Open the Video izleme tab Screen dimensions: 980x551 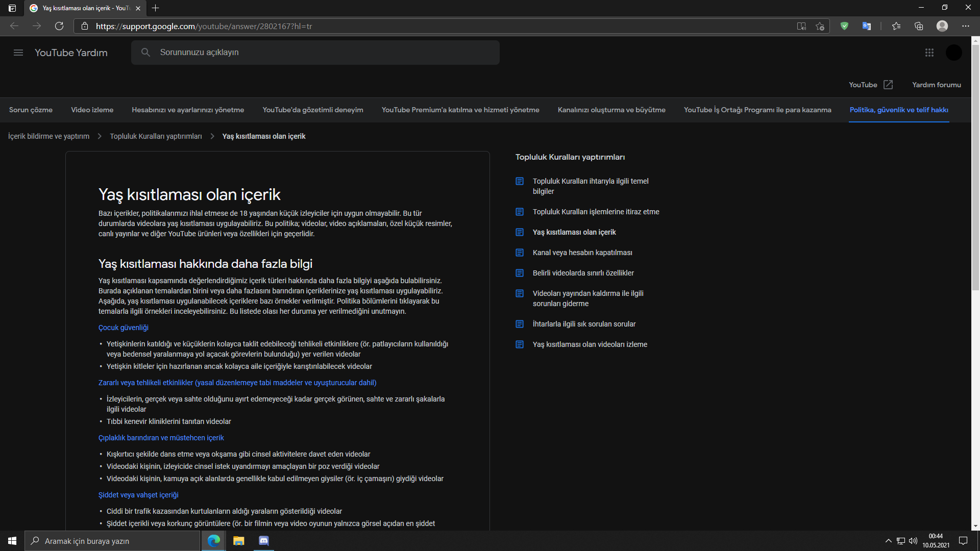[x=92, y=110]
